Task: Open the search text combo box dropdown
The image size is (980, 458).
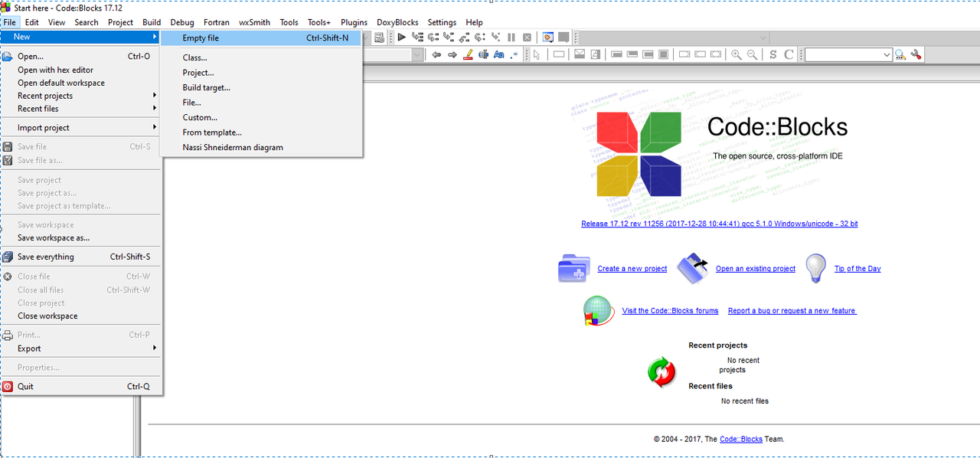Action: pyautogui.click(x=887, y=54)
